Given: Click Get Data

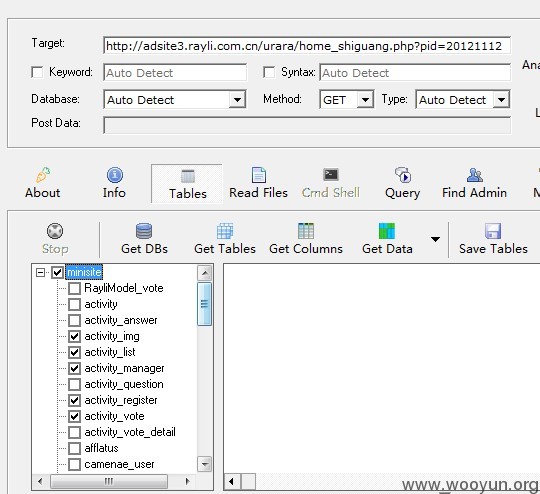Looking at the screenshot, I should 387,239.
